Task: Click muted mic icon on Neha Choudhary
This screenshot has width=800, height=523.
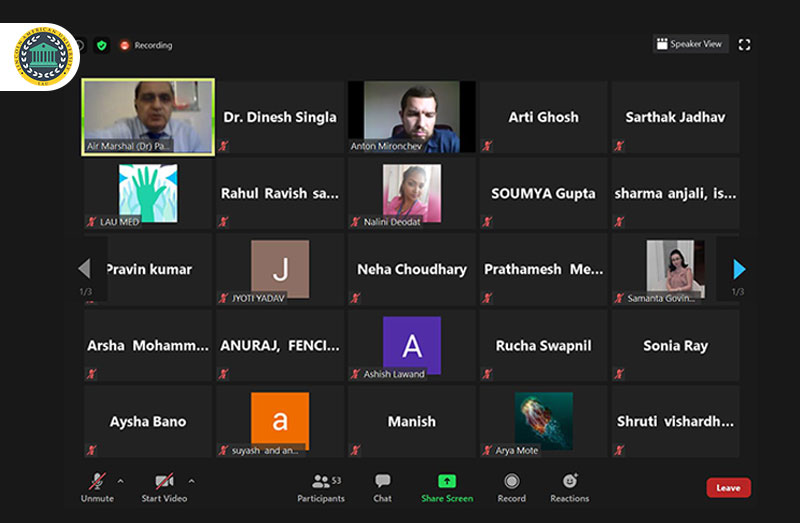Action: pyautogui.click(x=356, y=297)
